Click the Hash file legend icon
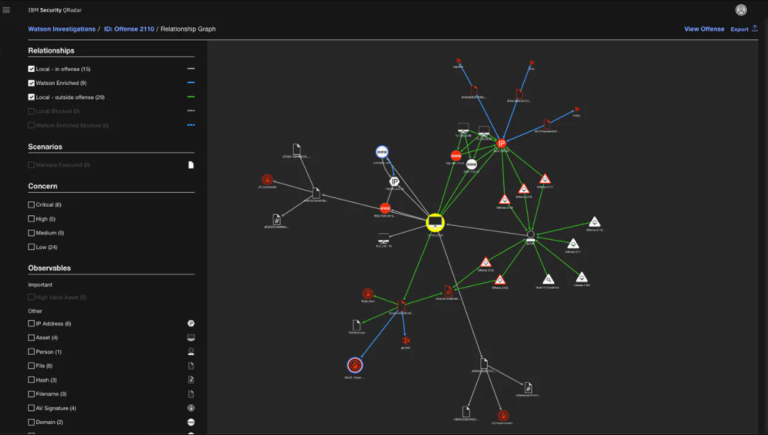 point(191,380)
